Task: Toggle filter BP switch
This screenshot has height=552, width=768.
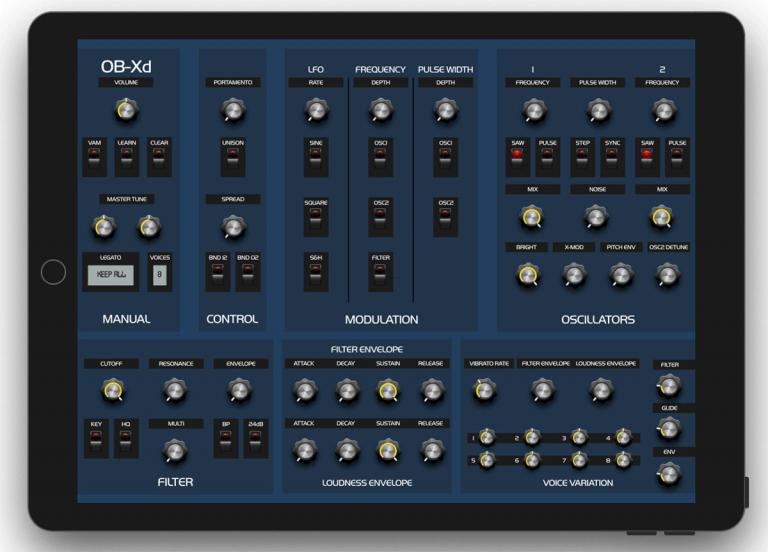Action: click(226, 438)
